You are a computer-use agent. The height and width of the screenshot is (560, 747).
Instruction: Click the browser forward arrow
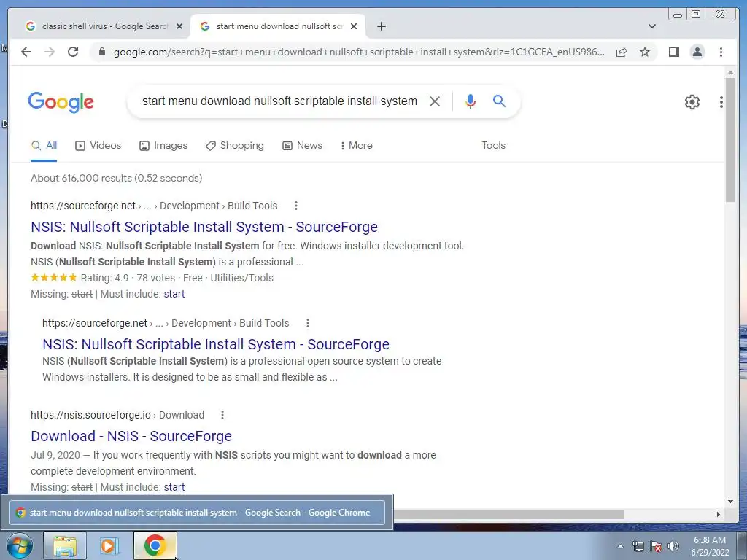50,52
